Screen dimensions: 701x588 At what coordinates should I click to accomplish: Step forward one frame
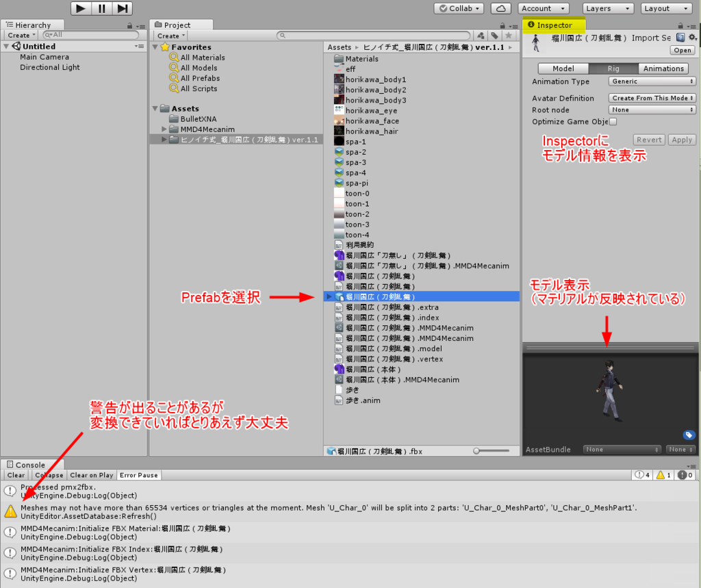click(x=122, y=8)
